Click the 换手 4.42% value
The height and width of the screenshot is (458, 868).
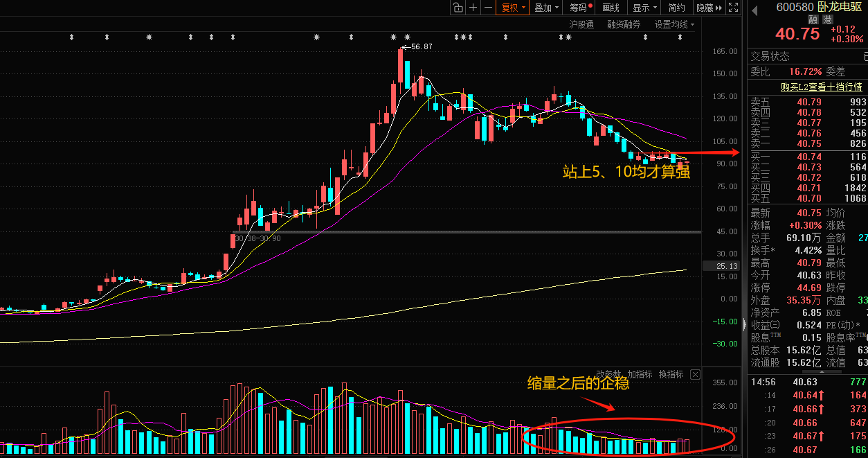[x=808, y=250]
